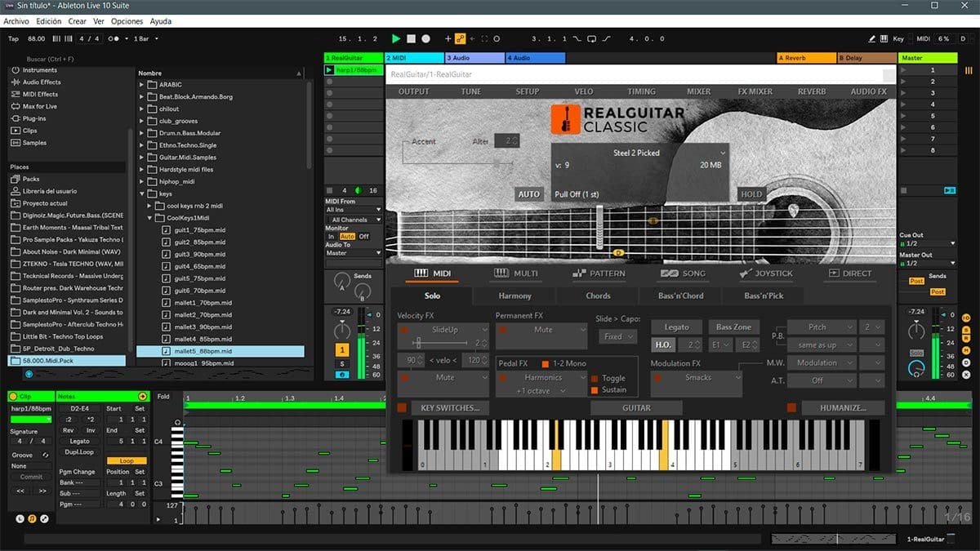Enable the Sustain pedal checkbox
This screenshot has width=980, height=551.
pyautogui.click(x=595, y=390)
